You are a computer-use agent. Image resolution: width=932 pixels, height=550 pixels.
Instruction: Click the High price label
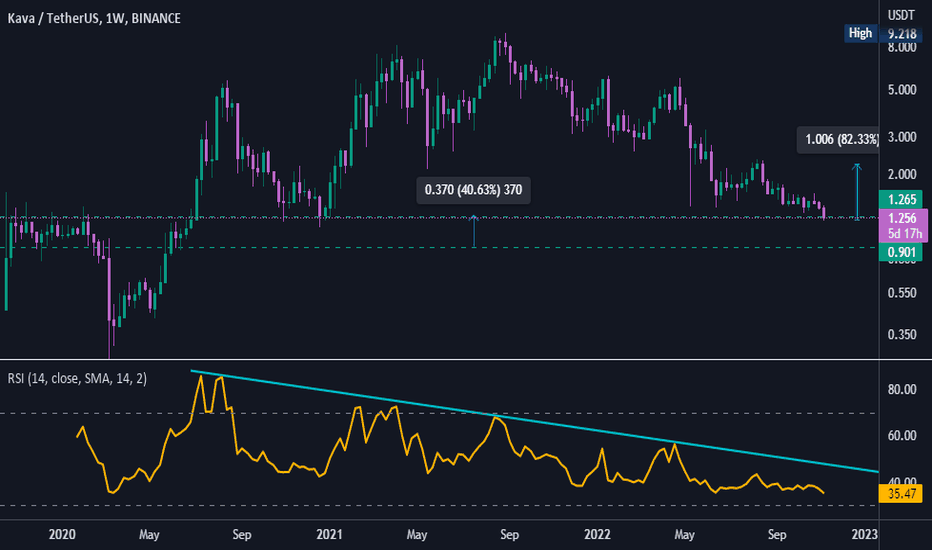[x=860, y=33]
